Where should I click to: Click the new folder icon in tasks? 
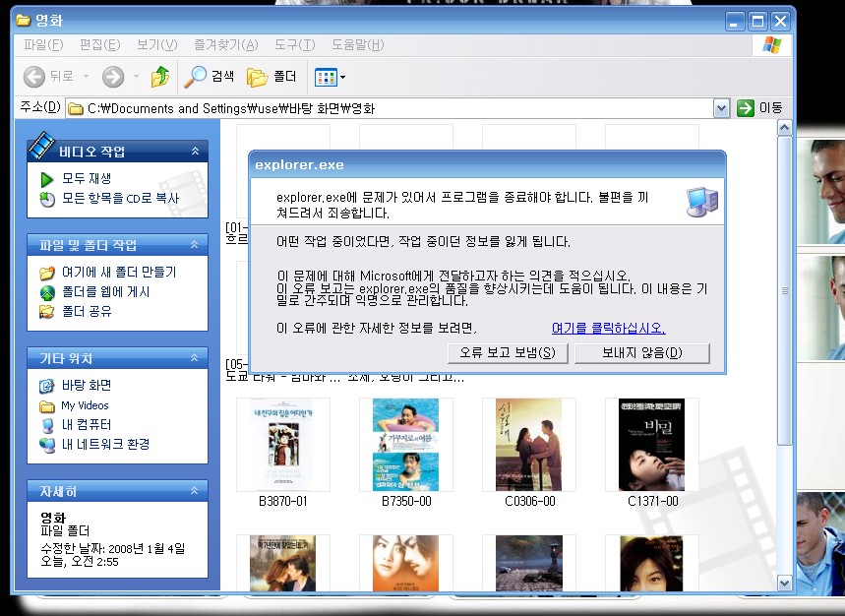tap(47, 273)
